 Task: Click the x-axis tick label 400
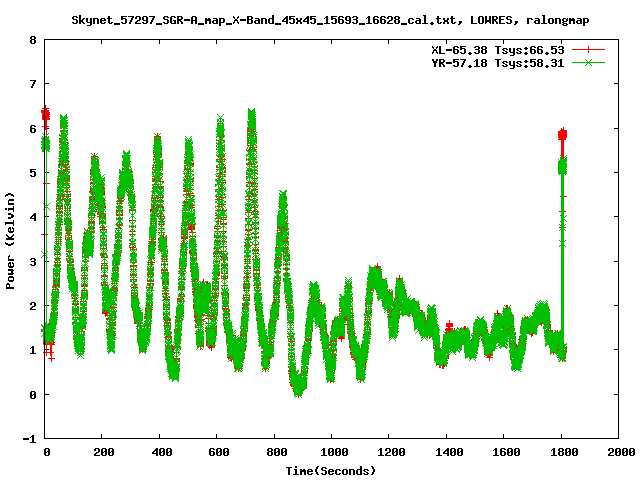[x=161, y=452]
